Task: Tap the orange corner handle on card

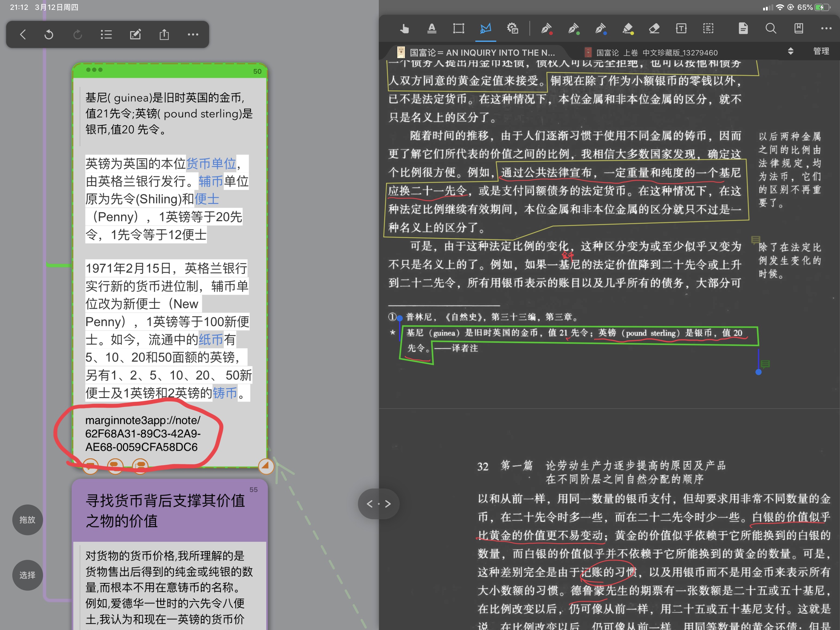Action: [266, 466]
